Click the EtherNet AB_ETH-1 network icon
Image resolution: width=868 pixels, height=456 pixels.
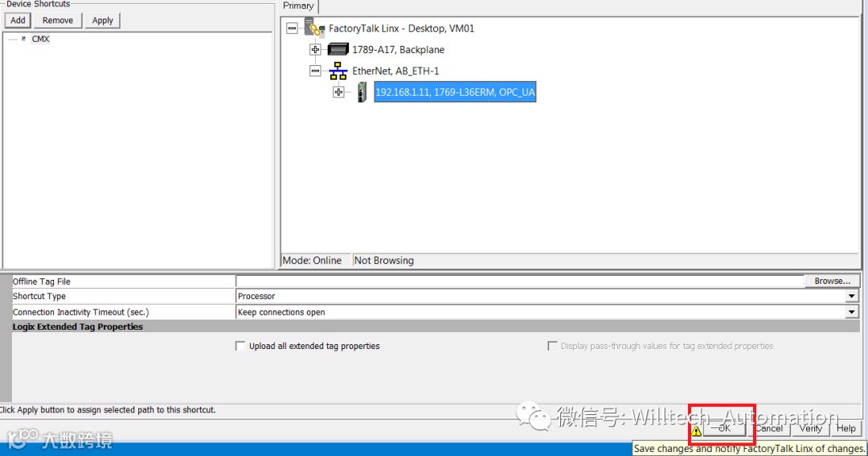(x=338, y=71)
